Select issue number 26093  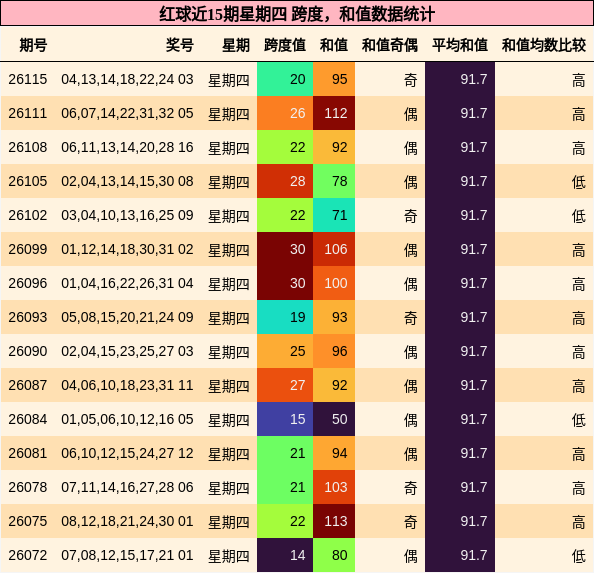click(28, 317)
